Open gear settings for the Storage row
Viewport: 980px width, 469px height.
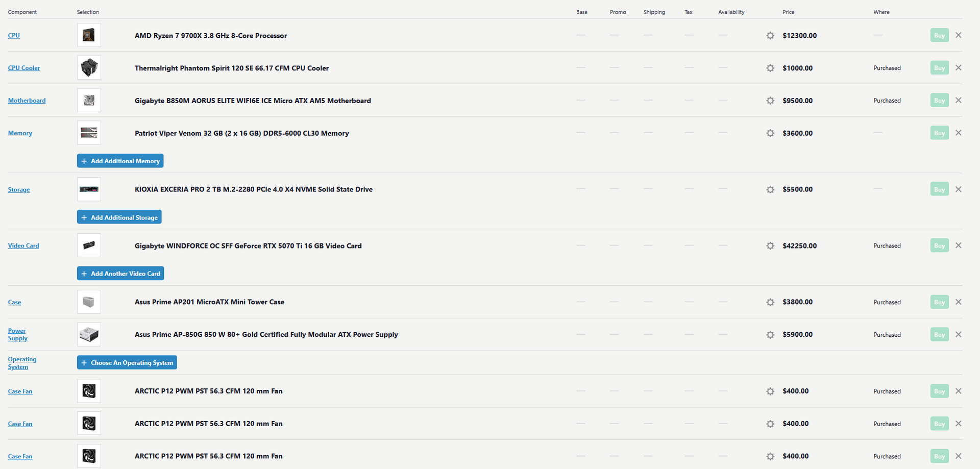click(x=770, y=189)
